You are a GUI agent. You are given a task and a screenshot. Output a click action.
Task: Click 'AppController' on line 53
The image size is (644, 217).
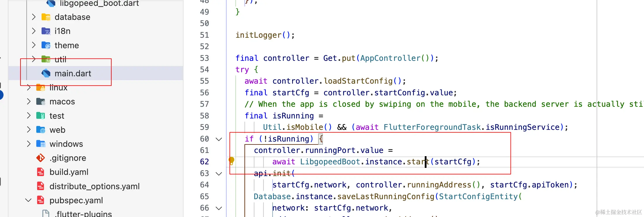(390, 58)
